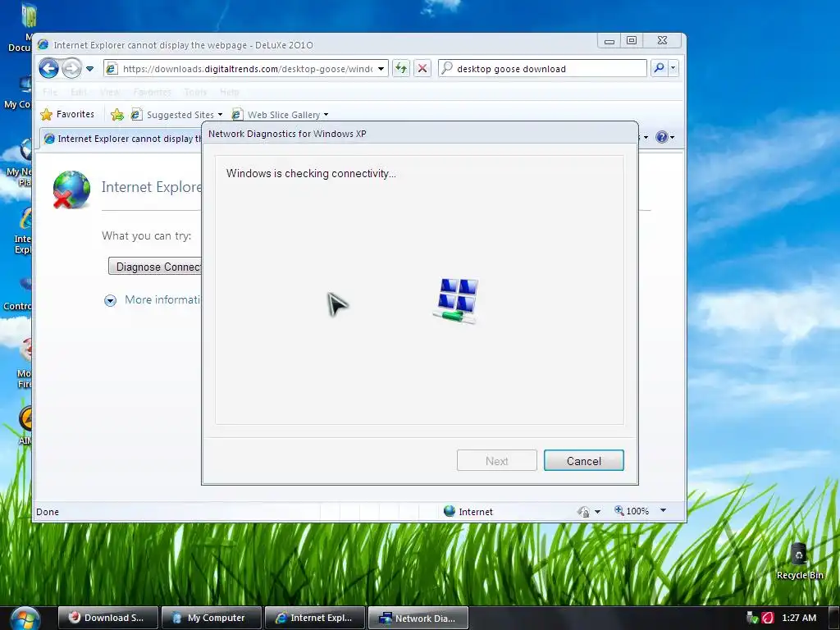Open the File menu in Internet Explorer

click(50, 92)
